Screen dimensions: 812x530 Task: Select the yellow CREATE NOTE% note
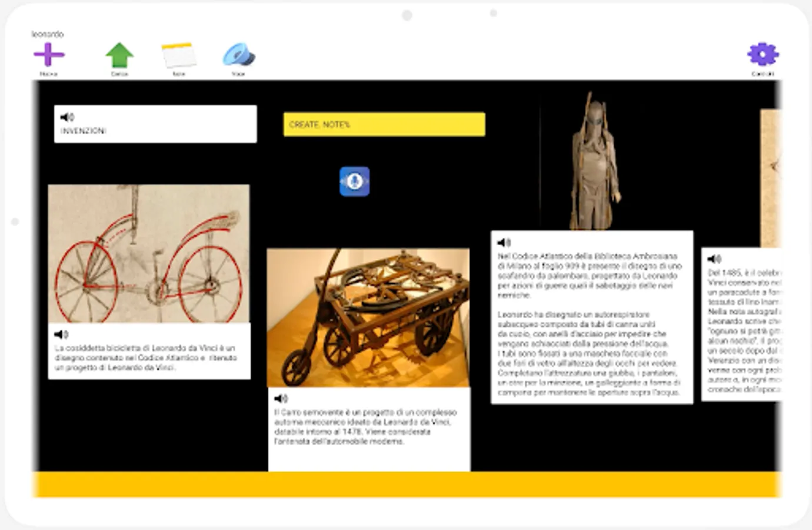384,124
